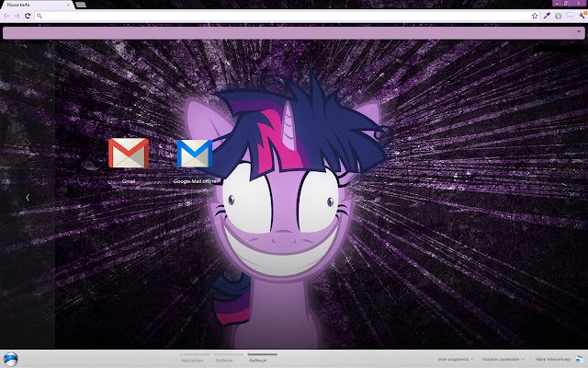Activate the eyedropper extension icon
Image resolution: width=588 pixels, height=368 pixels.
[x=547, y=16]
